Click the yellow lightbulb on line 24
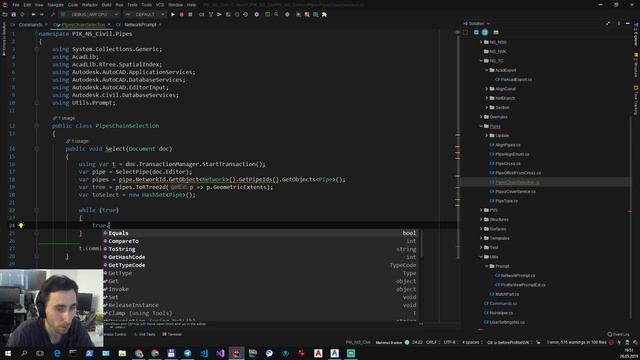640x360 pixels. (21, 225)
